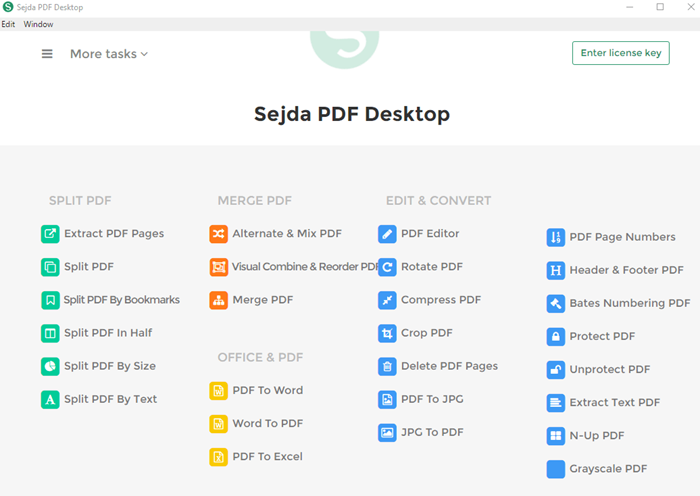Screen dimensions: 700x496
Task: Open the PDF Editor text link
Action: coord(430,233)
